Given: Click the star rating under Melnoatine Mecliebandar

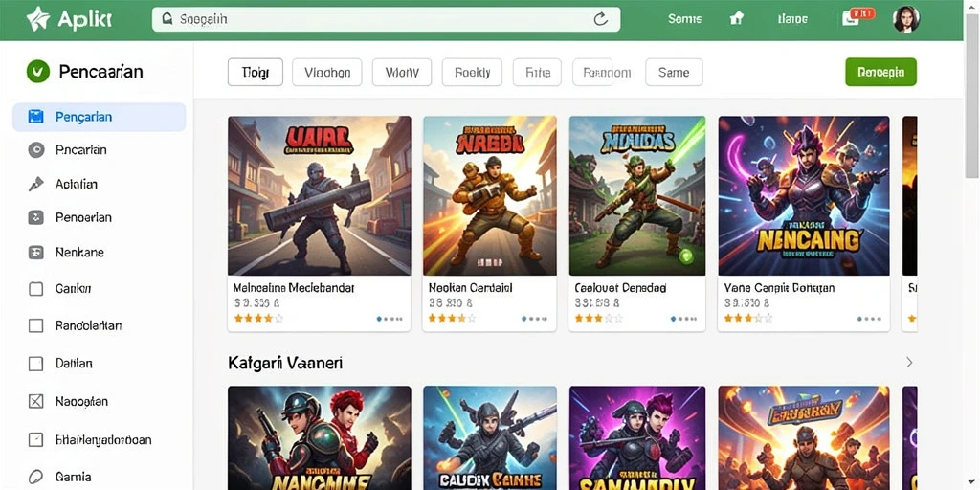Looking at the screenshot, I should pyautogui.click(x=258, y=318).
